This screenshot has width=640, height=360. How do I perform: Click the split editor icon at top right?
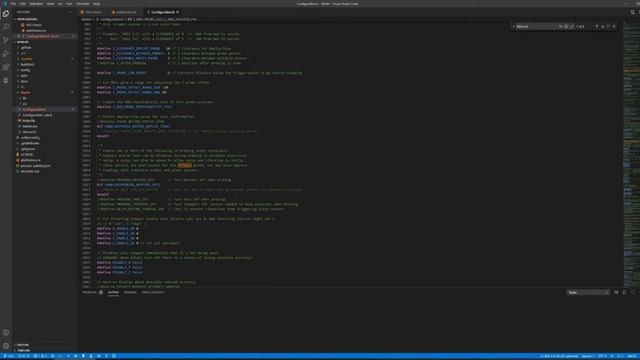pyautogui.click(x=633, y=12)
